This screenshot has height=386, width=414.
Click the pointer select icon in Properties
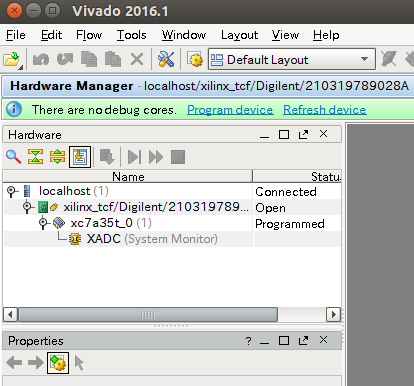pyautogui.click(x=79, y=363)
